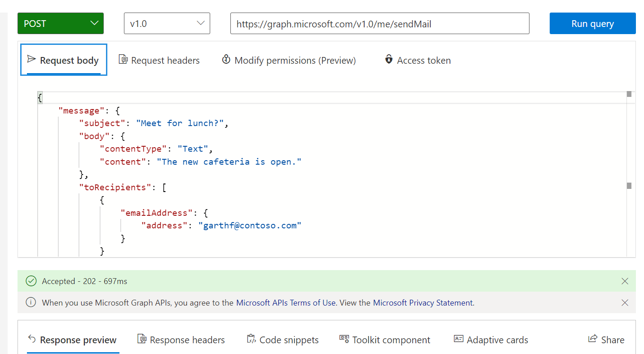Click the Request body send arrow icon
The height and width of the screenshot is (354, 644).
click(x=31, y=59)
